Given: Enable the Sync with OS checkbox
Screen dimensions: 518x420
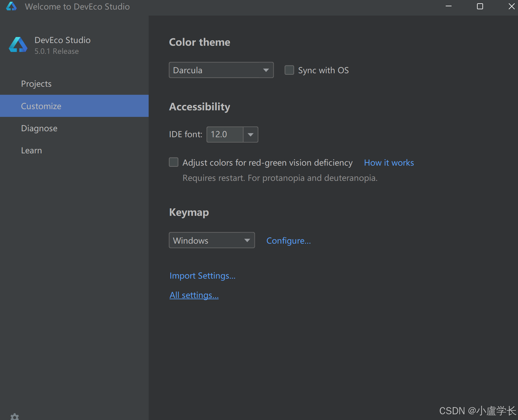Looking at the screenshot, I should 289,70.
